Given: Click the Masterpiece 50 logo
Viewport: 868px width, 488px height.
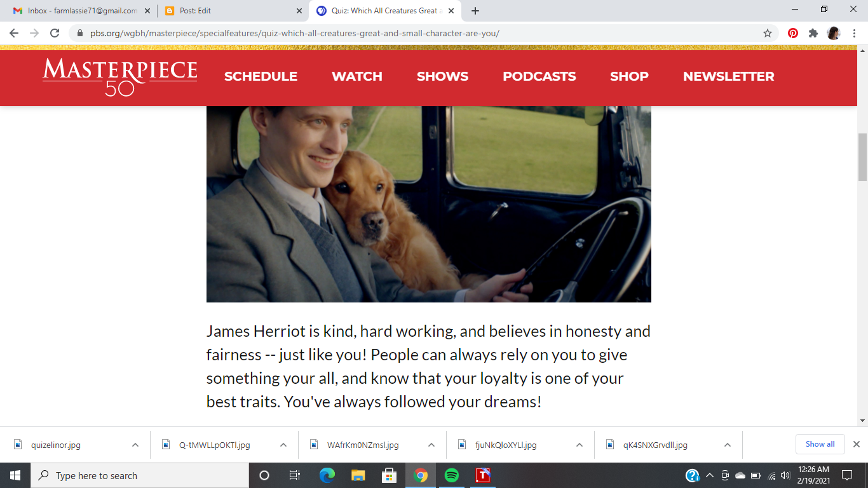Looking at the screenshot, I should point(120,77).
